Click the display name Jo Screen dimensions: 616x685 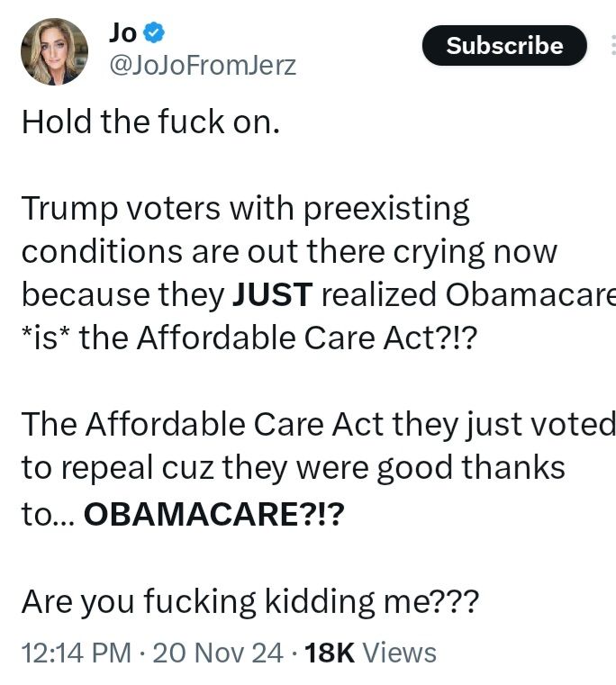click(122, 33)
